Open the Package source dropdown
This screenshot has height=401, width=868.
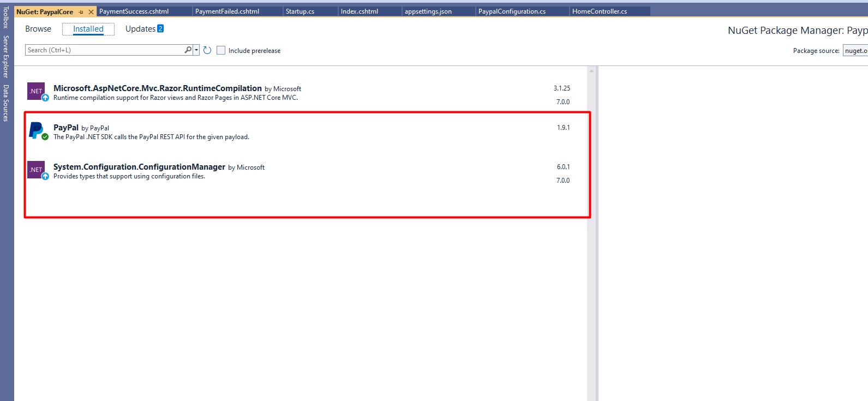[x=855, y=50]
